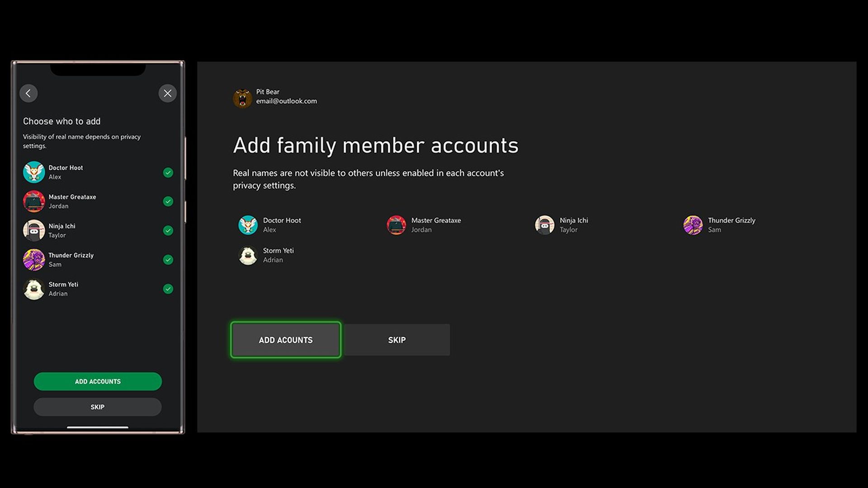Click the email@outlook.com account text

(x=286, y=101)
